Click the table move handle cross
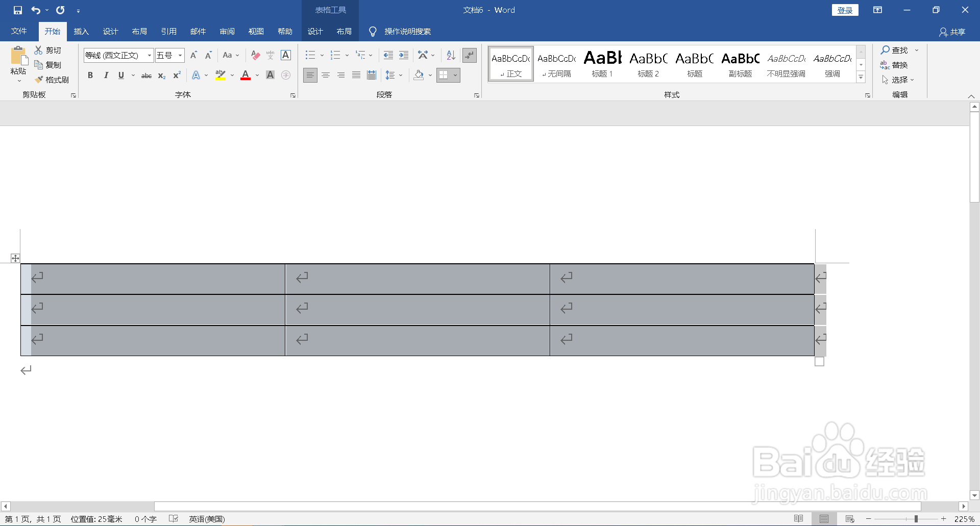Viewport: 980px width, 526px height. (15, 258)
